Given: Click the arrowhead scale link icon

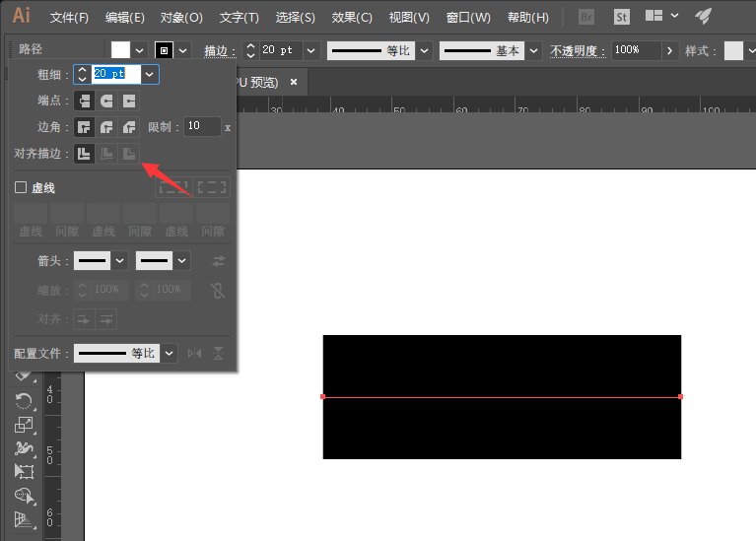Looking at the screenshot, I should click(218, 291).
